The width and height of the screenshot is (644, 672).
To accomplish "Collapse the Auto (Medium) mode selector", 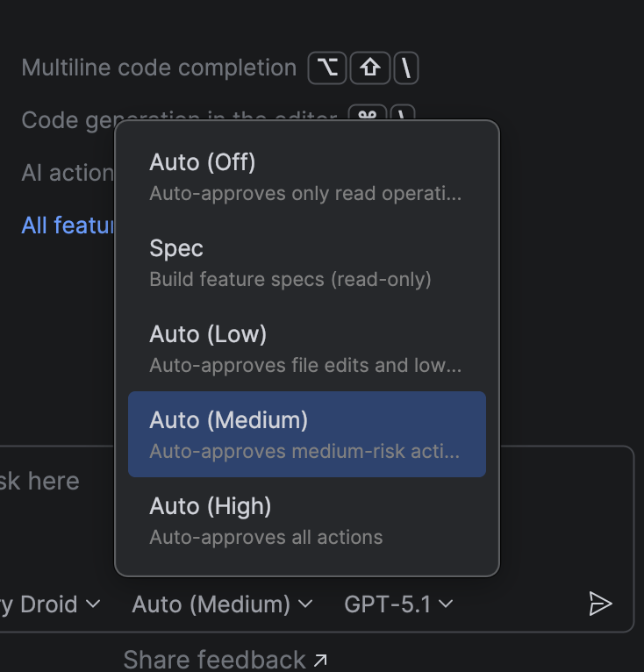I will pos(222,604).
